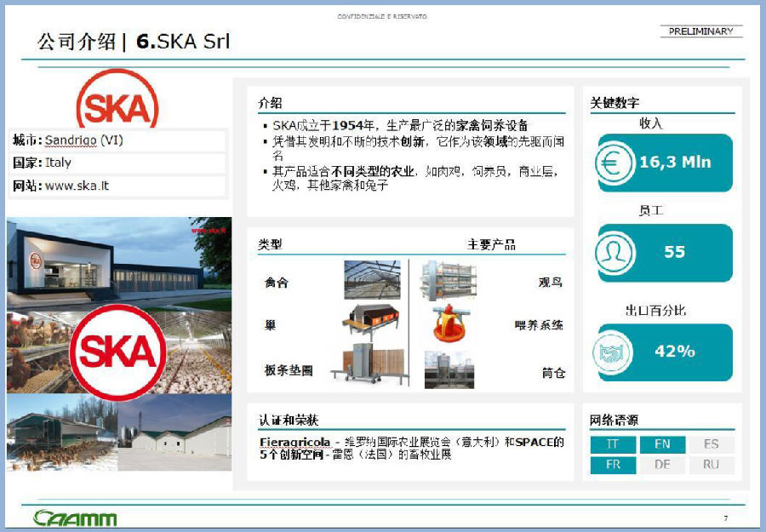
Task: Select the bird cage image beside 观鸟
Action: [x=448, y=280]
